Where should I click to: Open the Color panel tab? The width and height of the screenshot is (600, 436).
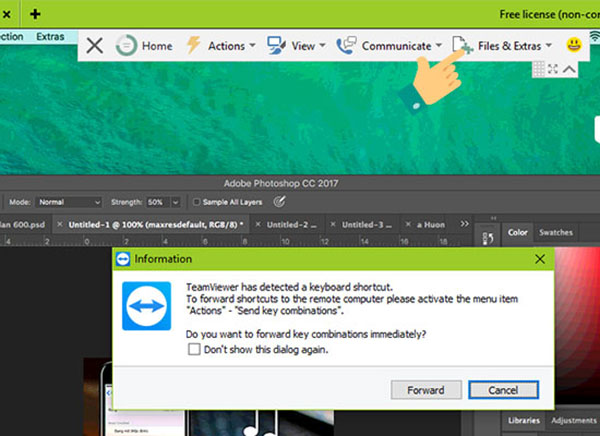point(517,232)
